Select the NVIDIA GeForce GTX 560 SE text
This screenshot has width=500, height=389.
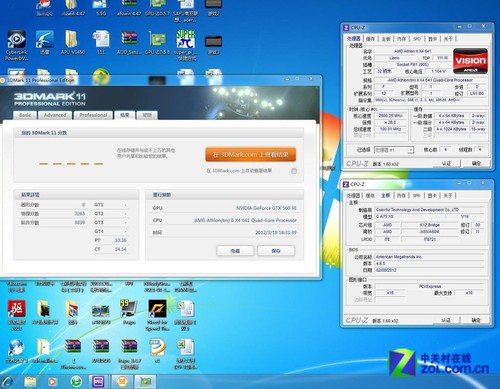[x=266, y=208]
